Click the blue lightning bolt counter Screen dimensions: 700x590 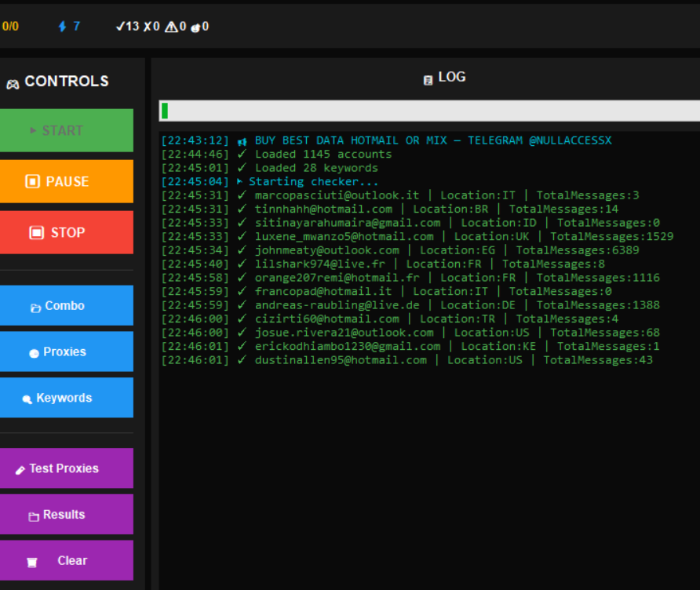[x=69, y=27]
